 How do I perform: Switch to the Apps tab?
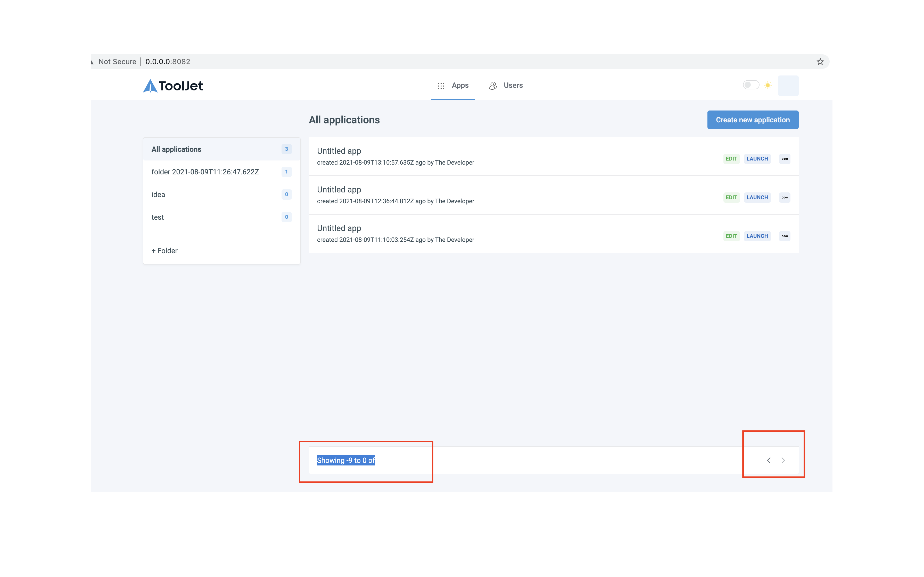460,86
